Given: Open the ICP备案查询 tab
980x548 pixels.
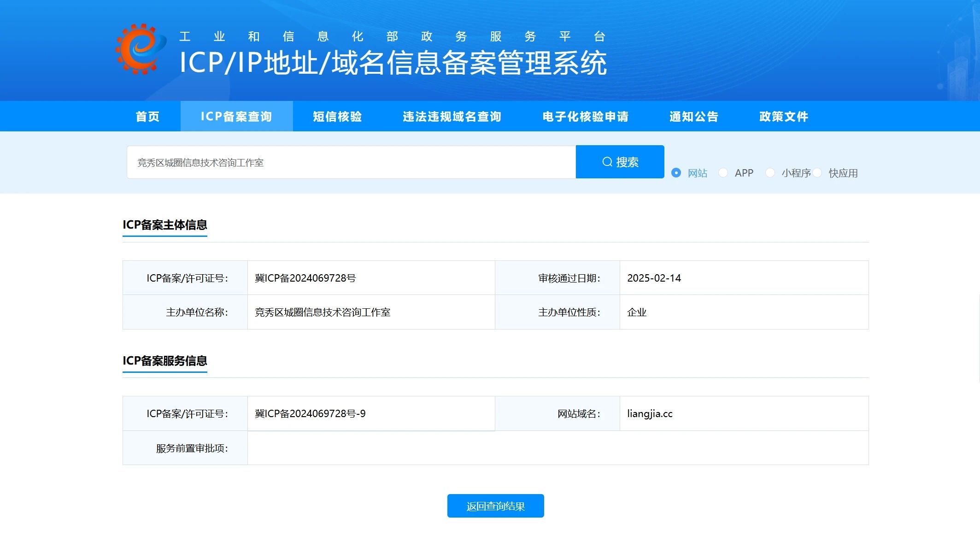Looking at the screenshot, I should tap(236, 116).
